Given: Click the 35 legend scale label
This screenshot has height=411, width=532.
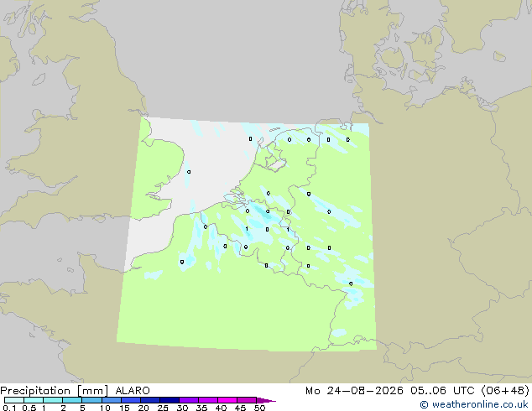Looking at the screenshot, I should pyautogui.click(x=201, y=408).
